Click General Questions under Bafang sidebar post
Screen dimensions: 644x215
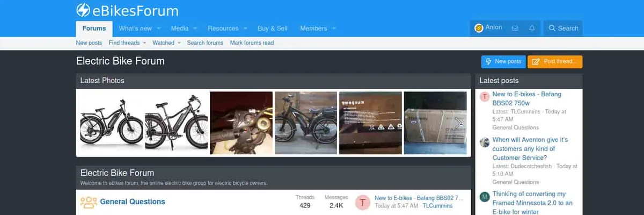point(516,127)
